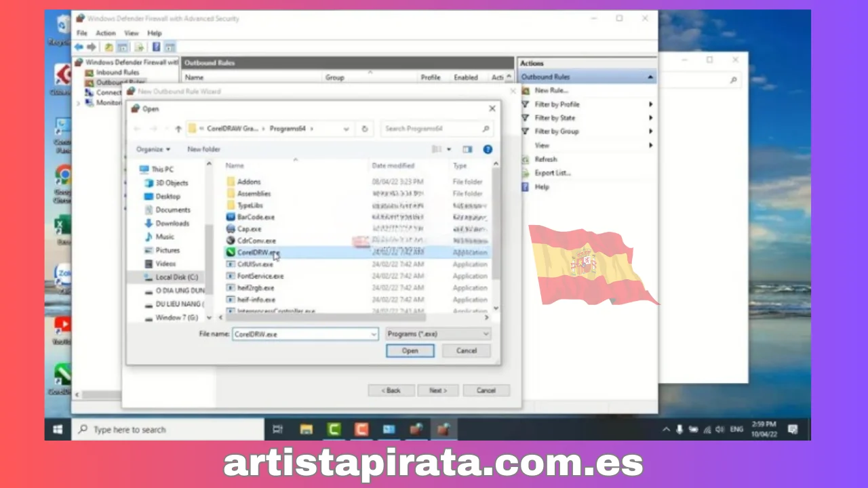The width and height of the screenshot is (868, 488).
Task: Click Forward arrow in Firewall toolbar
Action: (92, 47)
